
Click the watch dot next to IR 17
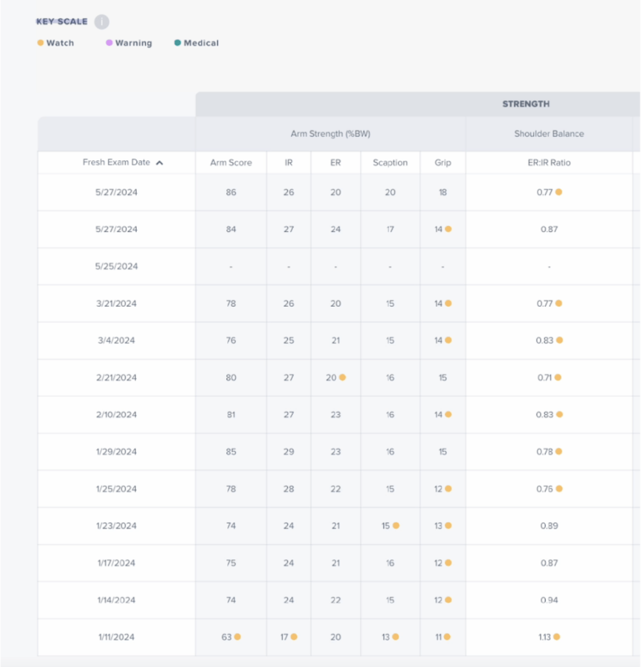294,637
